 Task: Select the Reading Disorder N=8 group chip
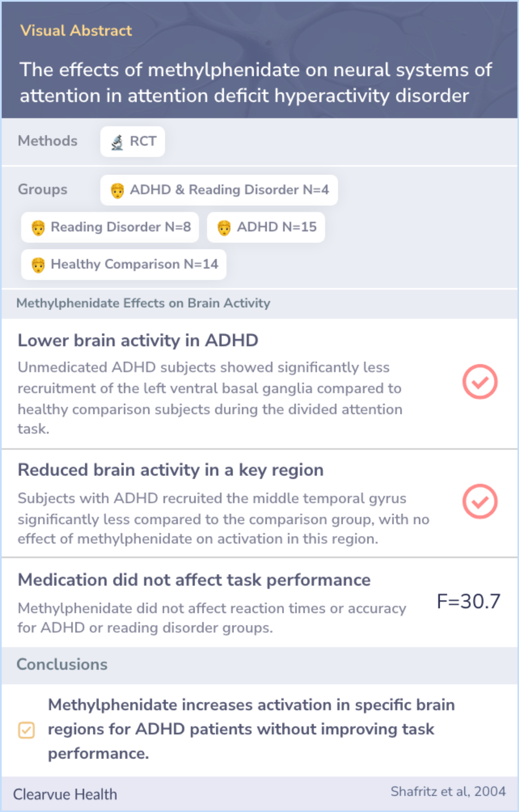tap(110, 227)
